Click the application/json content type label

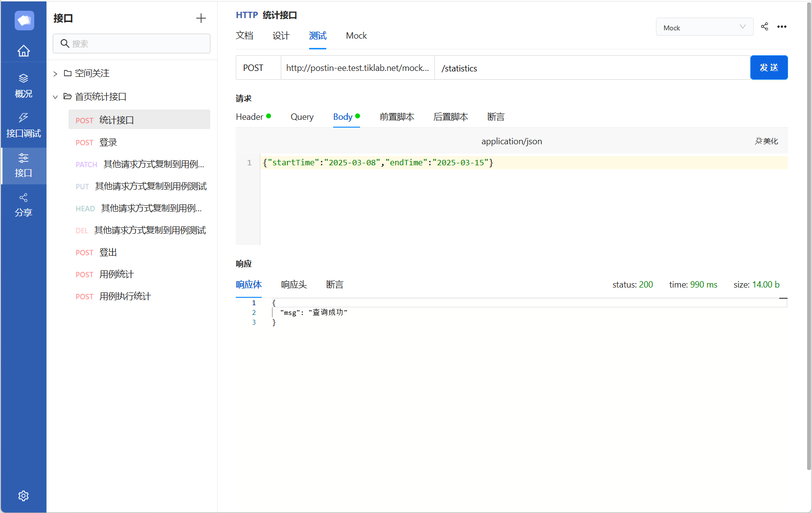[512, 141]
